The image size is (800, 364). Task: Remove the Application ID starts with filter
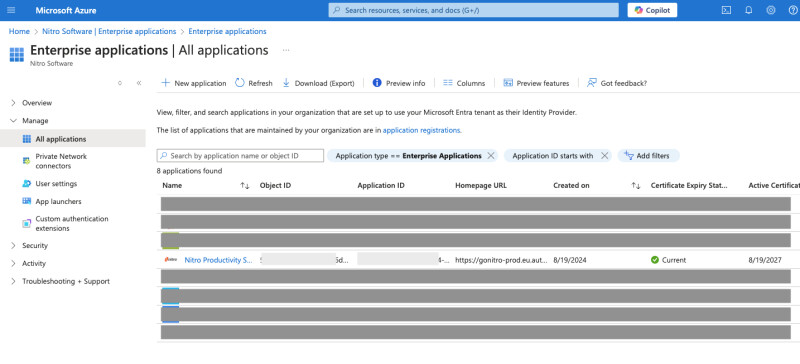point(604,156)
